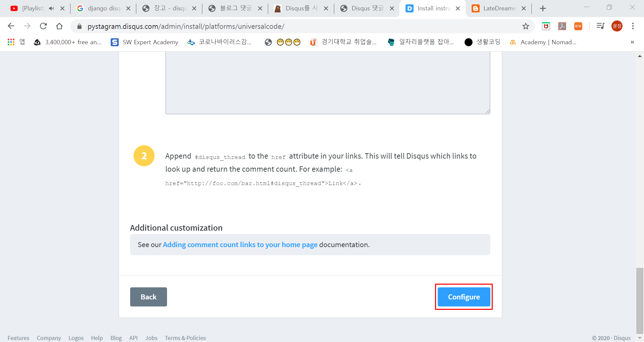
Task: Open the 코로나바이러스감 bookmark
Action: point(219,42)
